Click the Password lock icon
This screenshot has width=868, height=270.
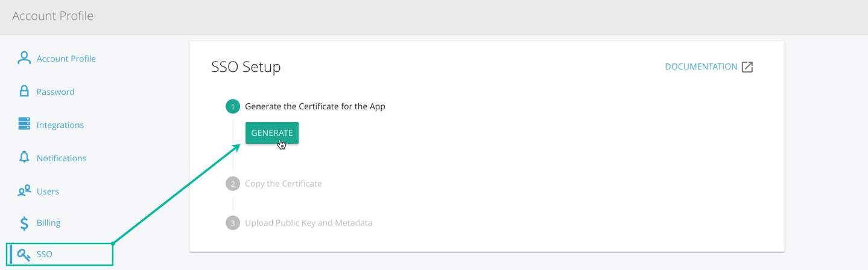click(x=24, y=91)
